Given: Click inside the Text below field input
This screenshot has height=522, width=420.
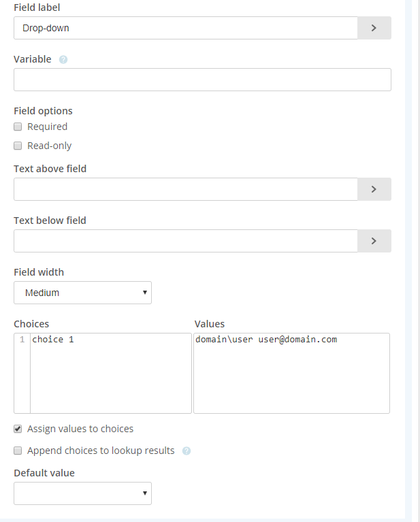Looking at the screenshot, I should coord(185,241).
